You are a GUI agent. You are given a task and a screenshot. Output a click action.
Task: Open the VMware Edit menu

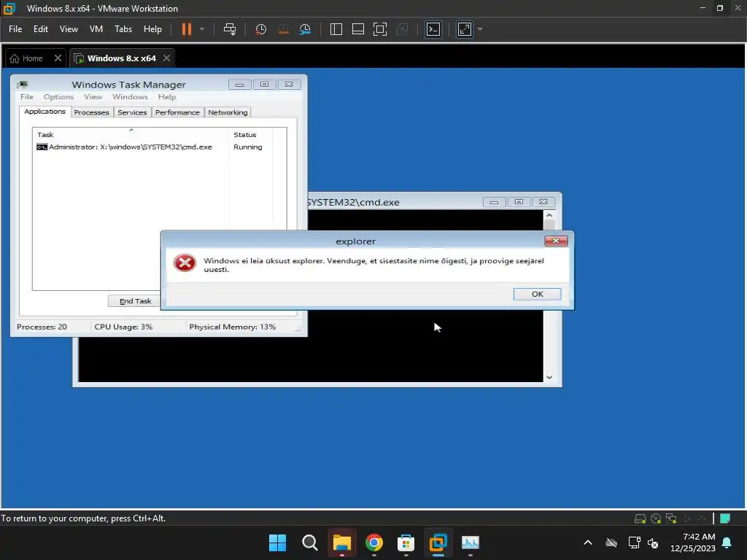click(x=41, y=29)
